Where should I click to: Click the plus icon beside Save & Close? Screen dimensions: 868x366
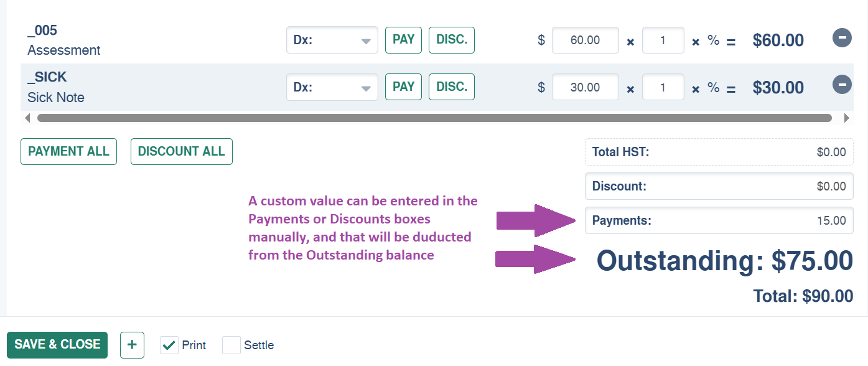tap(132, 345)
